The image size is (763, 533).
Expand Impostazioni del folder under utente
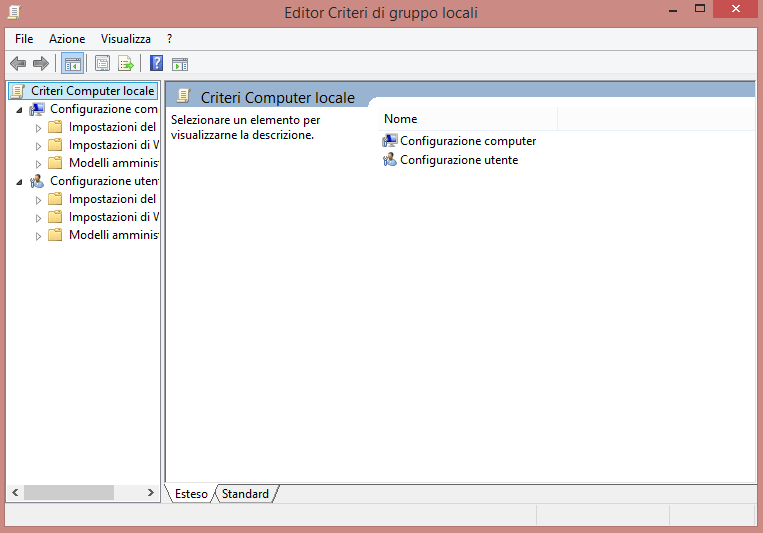(38, 200)
